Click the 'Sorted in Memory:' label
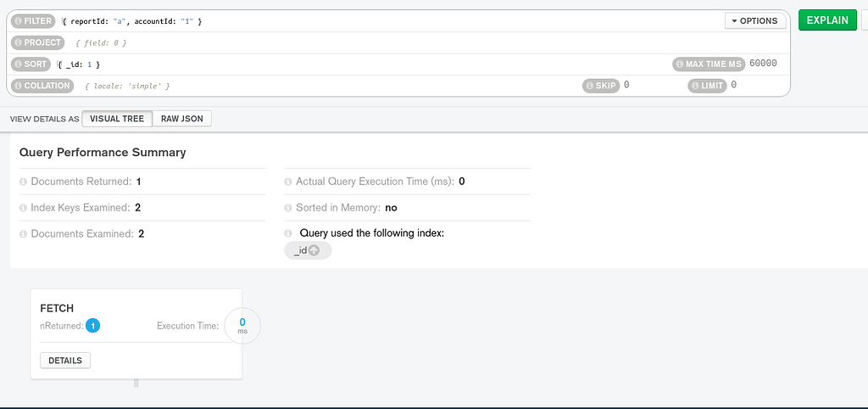The height and width of the screenshot is (409, 868). [x=338, y=208]
